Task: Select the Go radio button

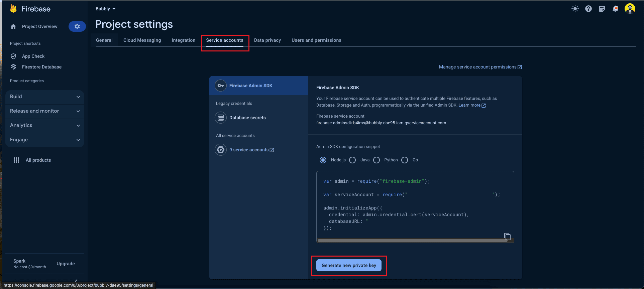Action: 405,160
